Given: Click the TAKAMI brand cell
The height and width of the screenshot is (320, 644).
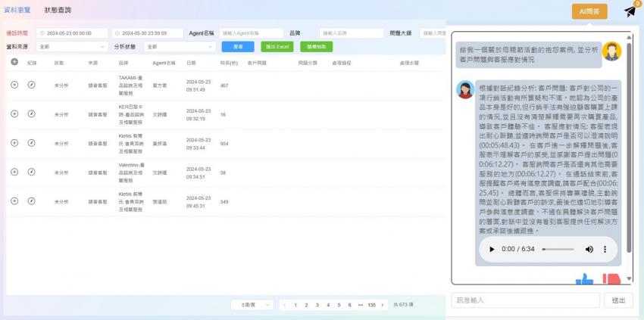Looking at the screenshot, I should click(131, 85).
